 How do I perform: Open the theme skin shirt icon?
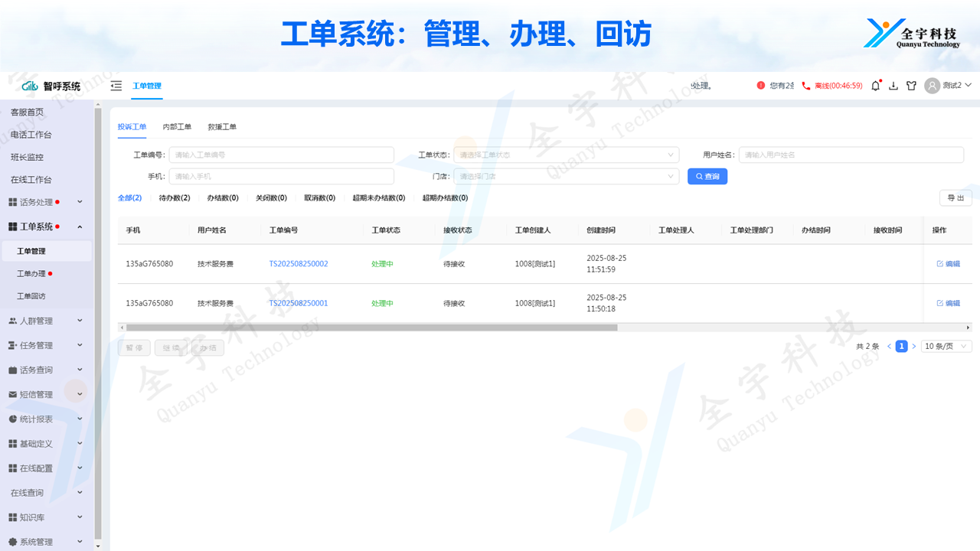[x=911, y=86]
